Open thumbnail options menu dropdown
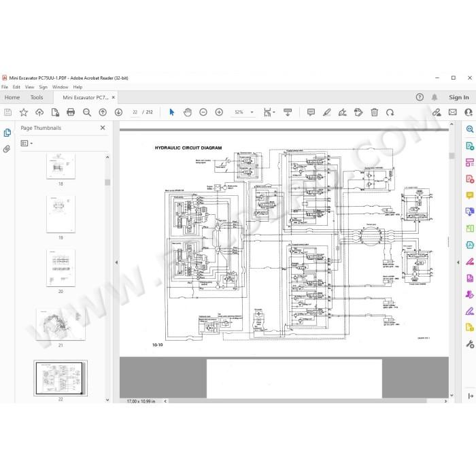The image size is (476, 476). click(x=27, y=143)
